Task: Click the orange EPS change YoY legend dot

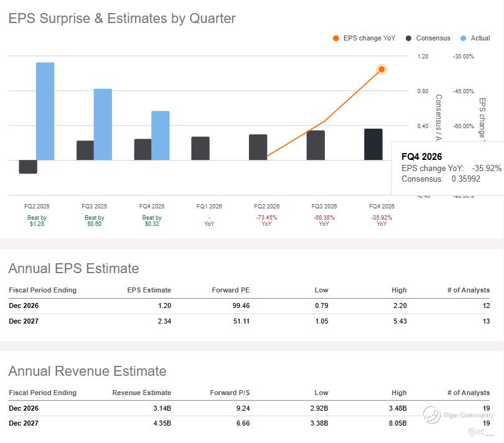Action: pyautogui.click(x=336, y=38)
